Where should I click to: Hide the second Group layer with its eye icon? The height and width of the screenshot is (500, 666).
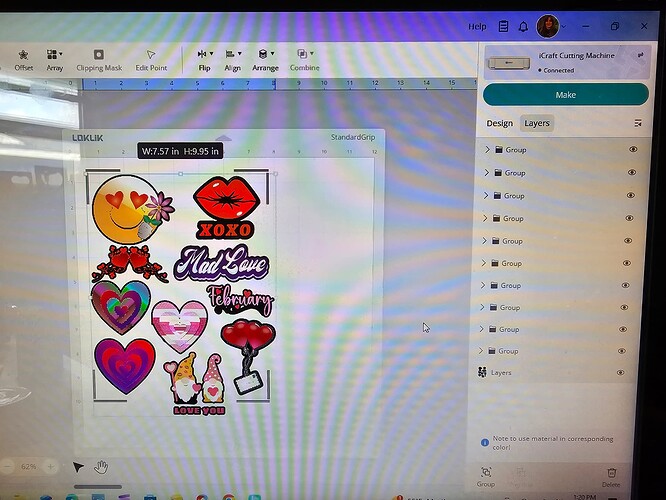632,172
